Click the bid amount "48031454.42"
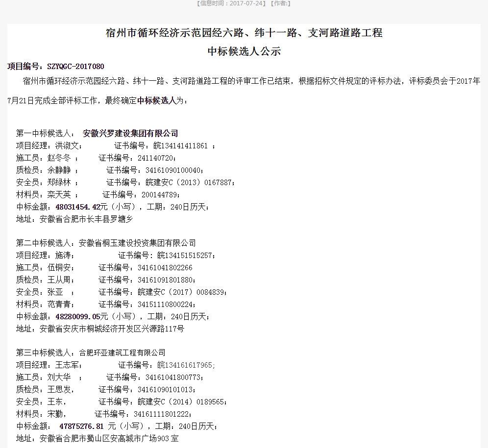Viewport: 488px width, 448px height. (x=78, y=207)
